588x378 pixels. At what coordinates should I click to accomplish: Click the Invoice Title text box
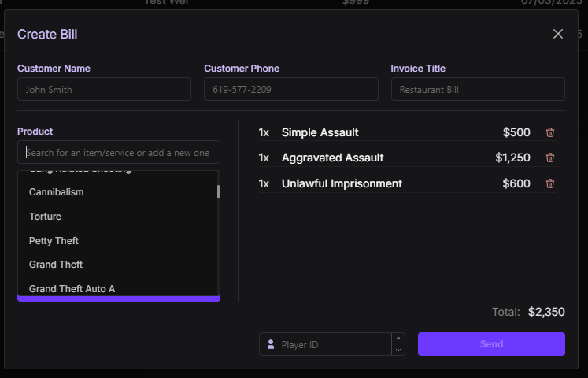pyautogui.click(x=478, y=90)
